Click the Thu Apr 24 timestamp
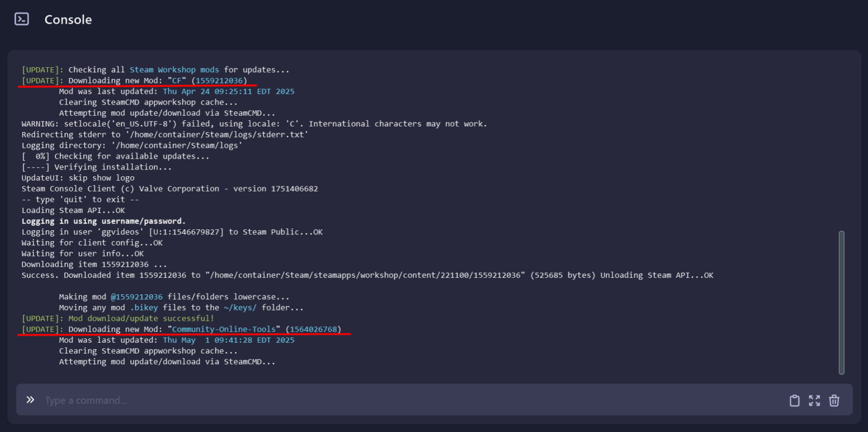 click(227, 91)
